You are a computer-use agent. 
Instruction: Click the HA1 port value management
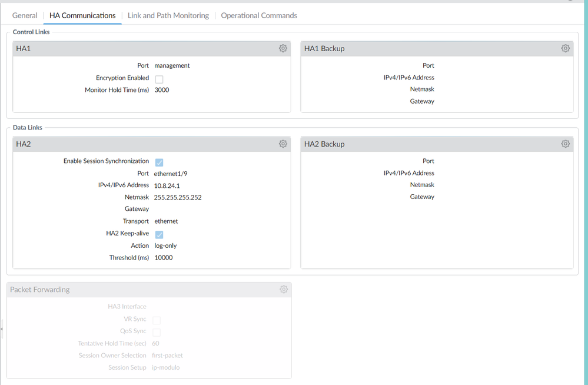[x=172, y=65]
